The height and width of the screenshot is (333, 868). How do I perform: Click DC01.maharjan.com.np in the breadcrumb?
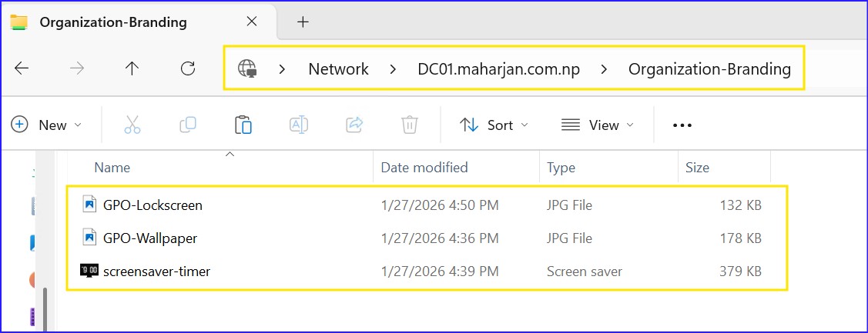tap(498, 69)
